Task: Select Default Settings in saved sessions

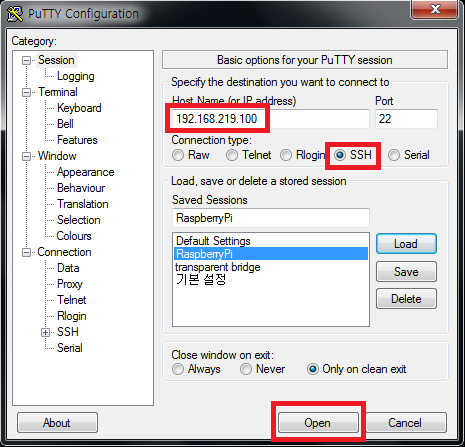Action: click(x=271, y=241)
